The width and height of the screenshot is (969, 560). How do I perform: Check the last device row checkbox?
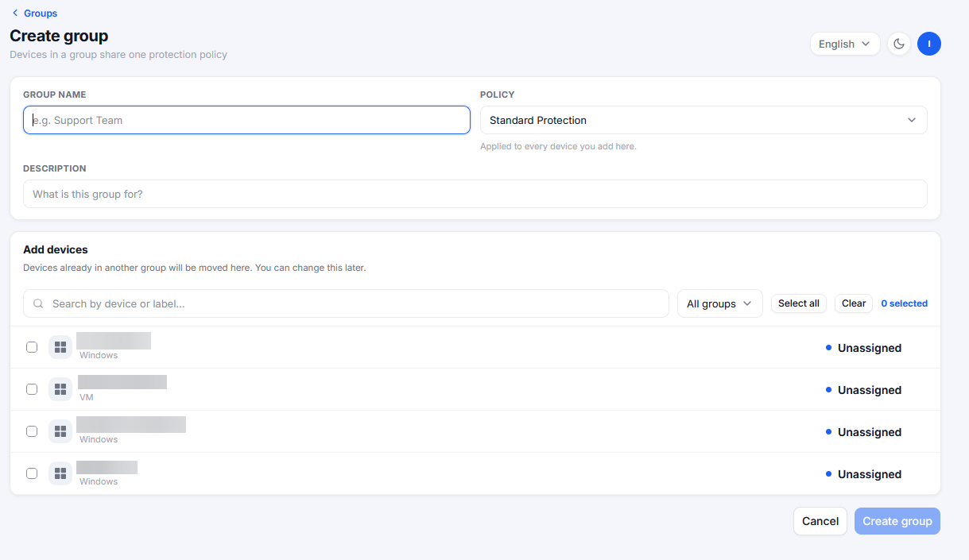coord(32,473)
